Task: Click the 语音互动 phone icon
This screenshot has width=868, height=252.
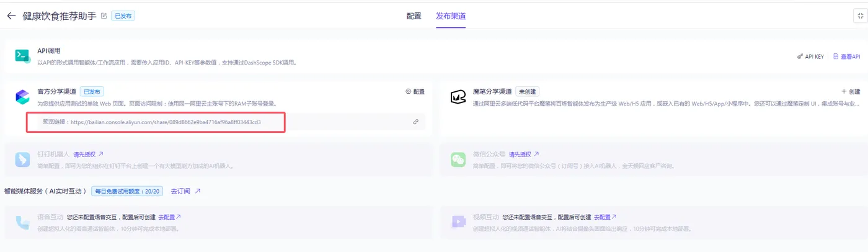Action: 23,223
